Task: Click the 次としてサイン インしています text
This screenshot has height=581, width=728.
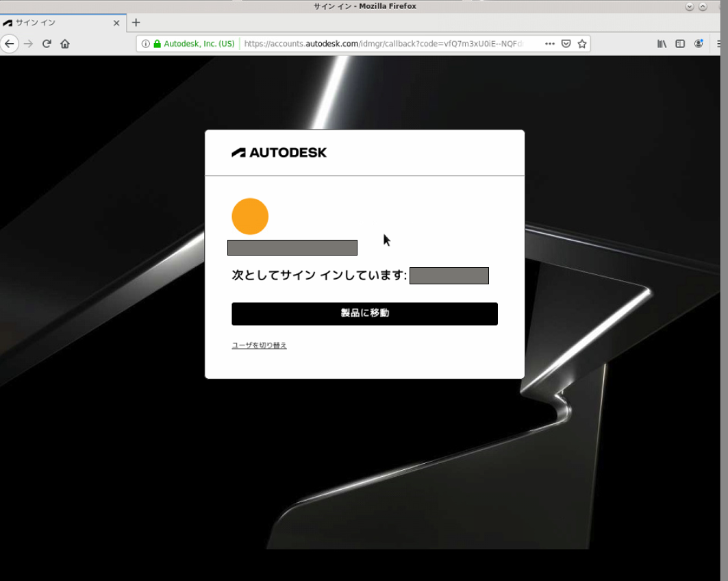Action: (319, 275)
